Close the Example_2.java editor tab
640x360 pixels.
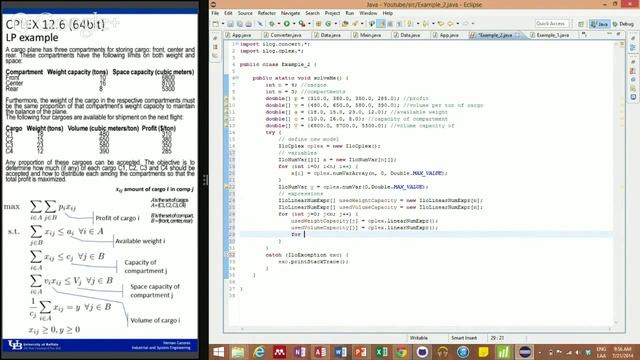tap(518, 35)
